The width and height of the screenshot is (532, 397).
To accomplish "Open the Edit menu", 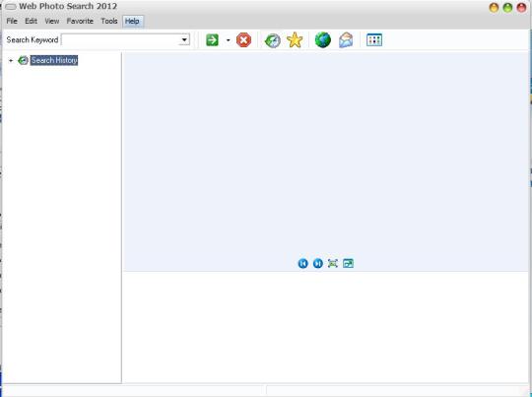I will point(31,21).
